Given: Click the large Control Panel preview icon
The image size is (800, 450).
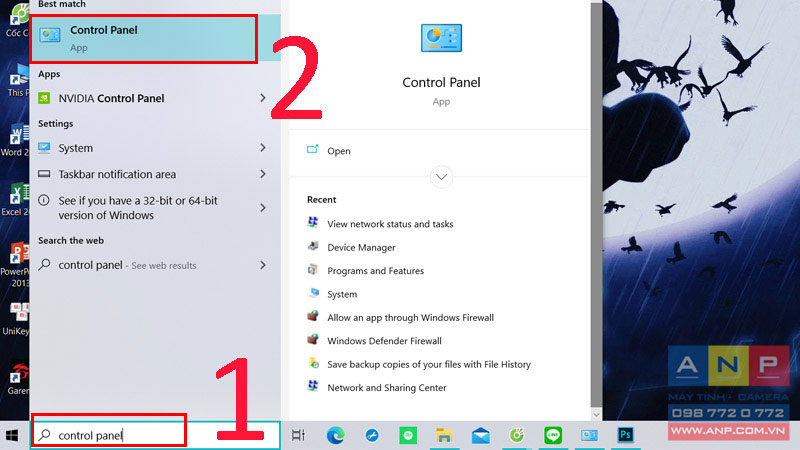Looking at the screenshot, I should pyautogui.click(x=441, y=38).
